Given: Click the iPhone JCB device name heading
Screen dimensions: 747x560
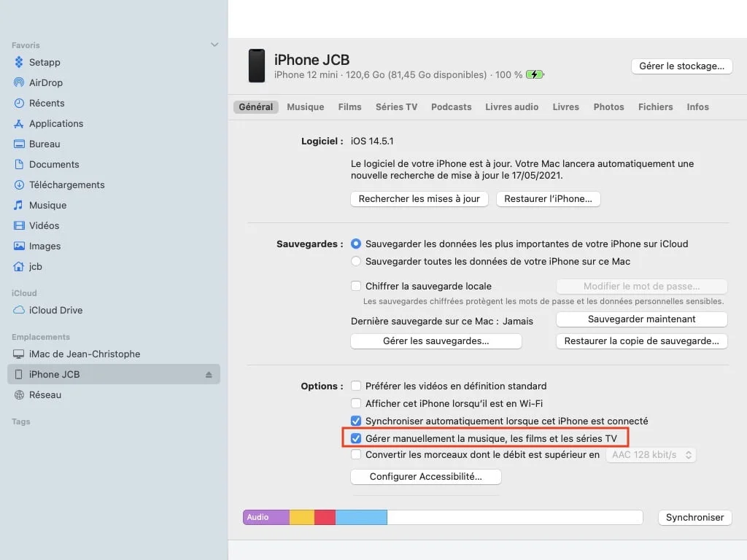Looking at the screenshot, I should (311, 60).
